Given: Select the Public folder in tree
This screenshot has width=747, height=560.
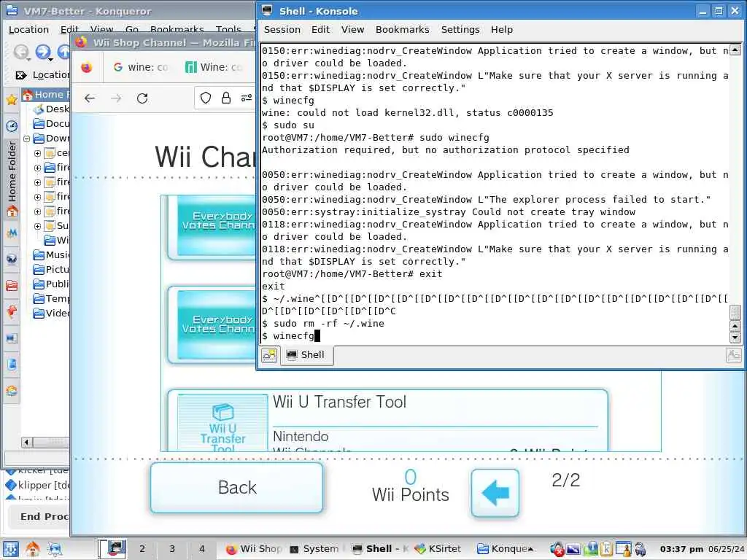Looking at the screenshot, I should [x=52, y=284].
